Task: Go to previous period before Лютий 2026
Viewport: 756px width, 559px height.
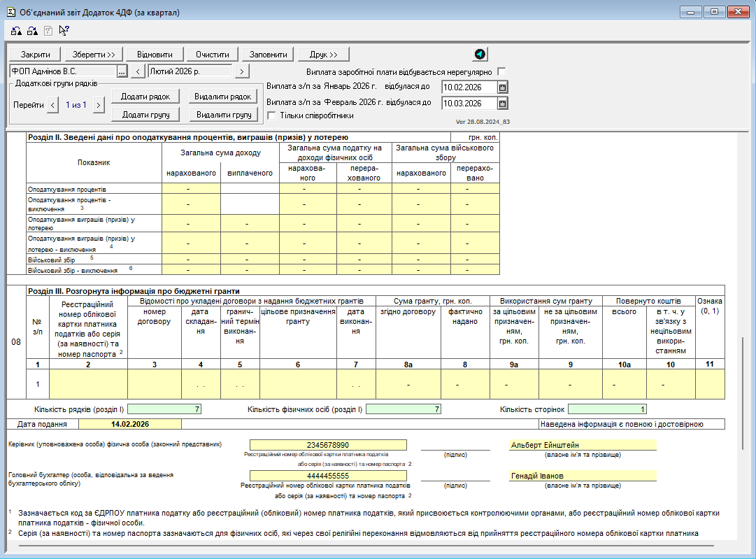Action: click(138, 71)
